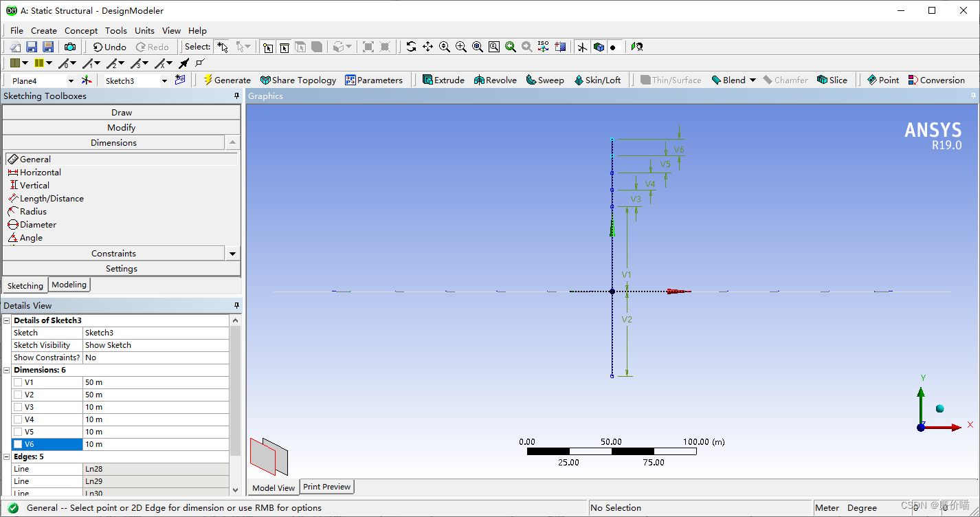Open the Create menu

[44, 30]
